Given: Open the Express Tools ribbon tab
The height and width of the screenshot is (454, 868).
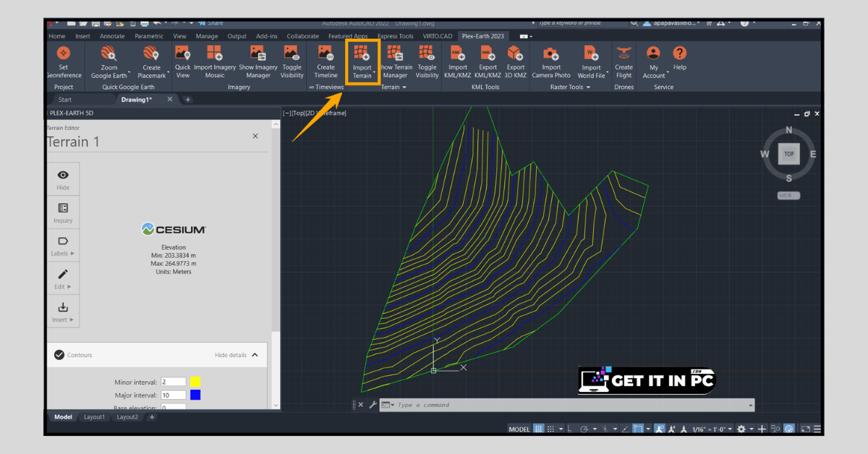Looking at the screenshot, I should [x=396, y=36].
